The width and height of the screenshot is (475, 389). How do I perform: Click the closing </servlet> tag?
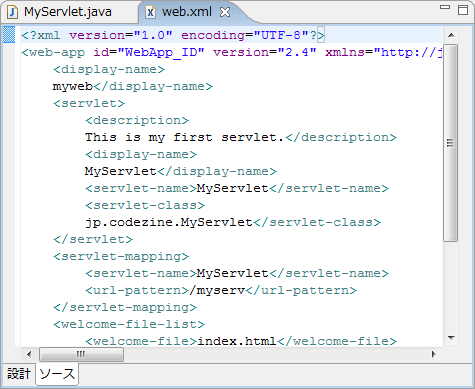[93, 239]
